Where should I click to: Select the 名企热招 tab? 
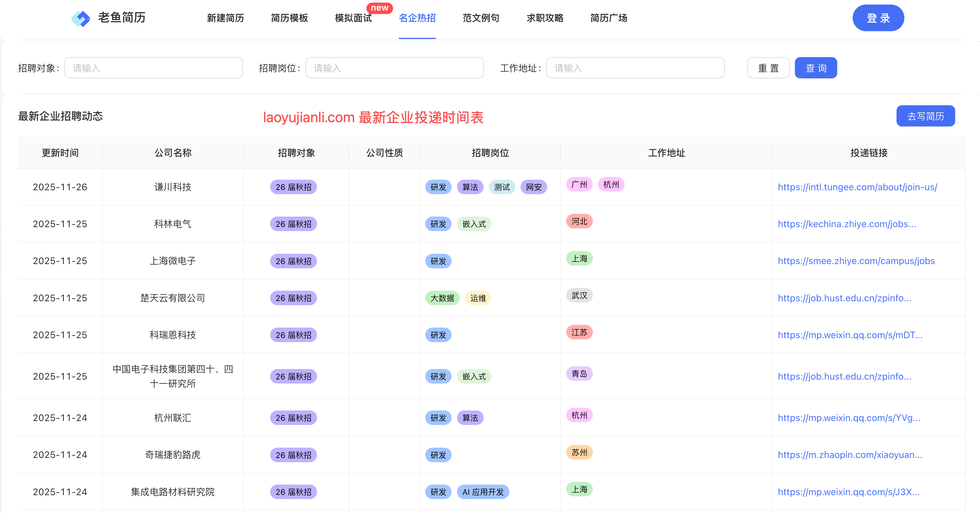click(x=417, y=18)
